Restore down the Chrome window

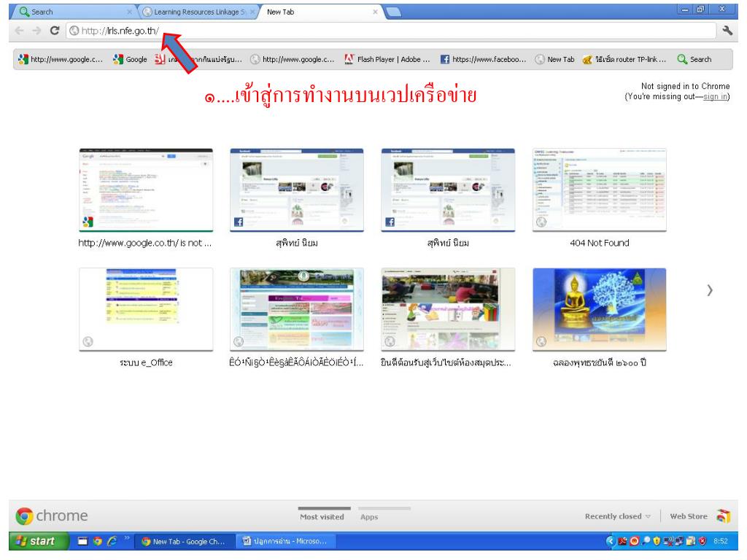pos(700,9)
